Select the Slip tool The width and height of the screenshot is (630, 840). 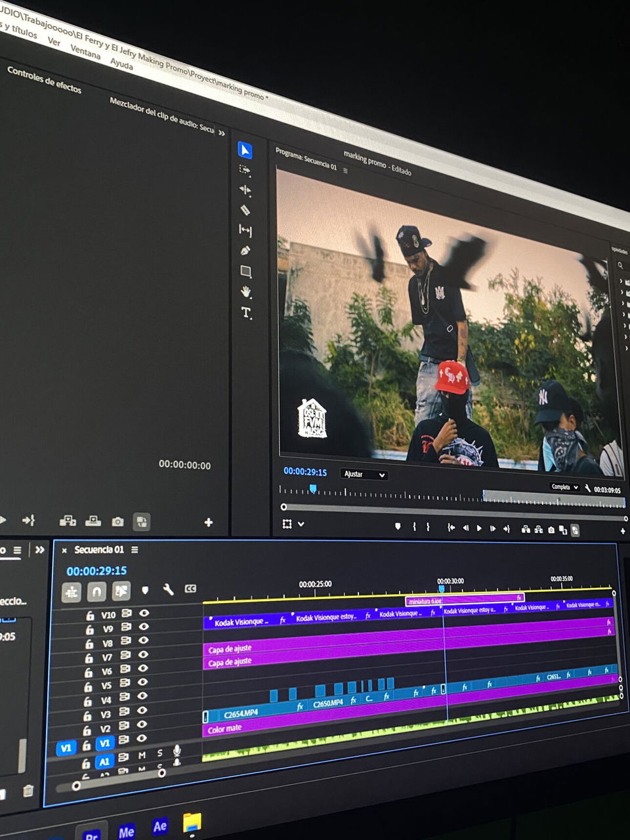pyautogui.click(x=245, y=230)
